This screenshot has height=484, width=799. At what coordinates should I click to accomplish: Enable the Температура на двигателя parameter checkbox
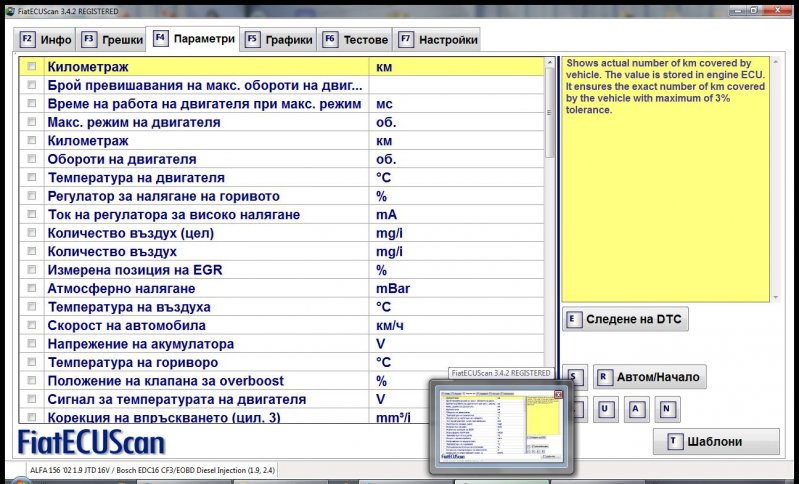click(32, 178)
